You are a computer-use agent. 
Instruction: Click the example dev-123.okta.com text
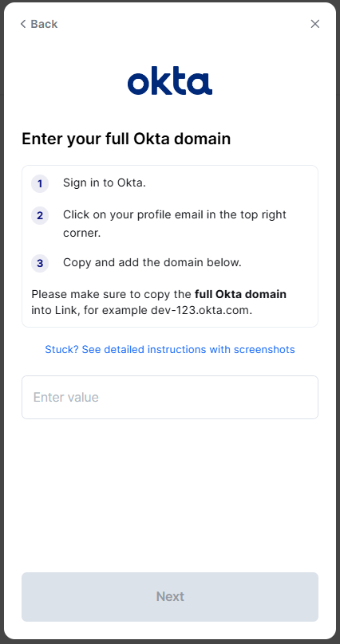coord(201,310)
